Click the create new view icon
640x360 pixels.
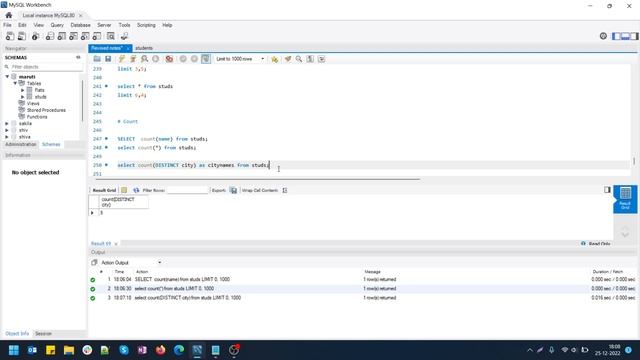73,36
